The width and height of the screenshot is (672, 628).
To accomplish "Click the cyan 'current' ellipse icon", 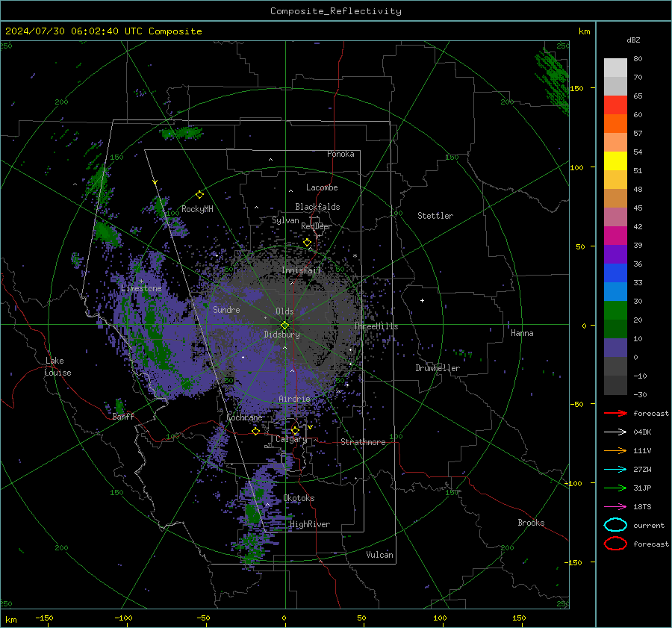I will click(615, 525).
